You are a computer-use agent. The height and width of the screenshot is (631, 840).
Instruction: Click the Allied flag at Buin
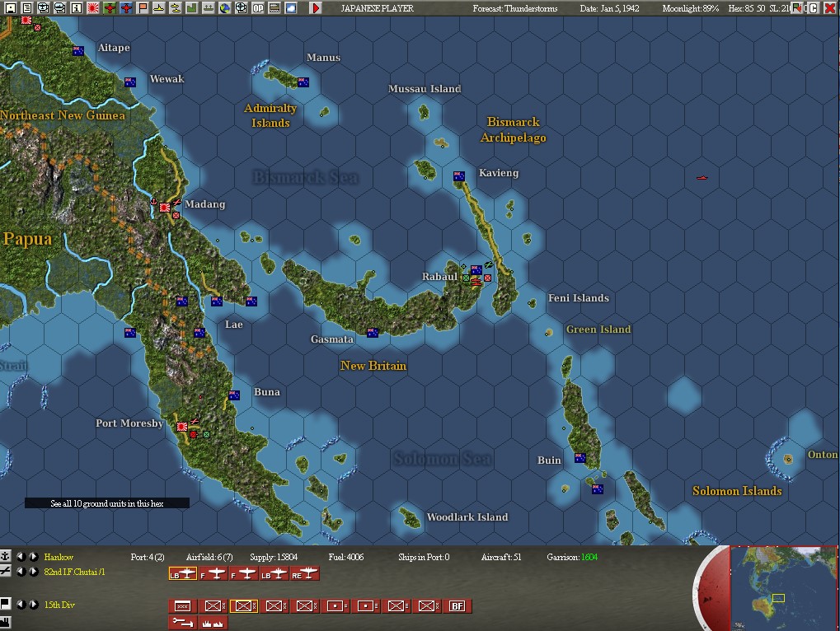(x=580, y=457)
